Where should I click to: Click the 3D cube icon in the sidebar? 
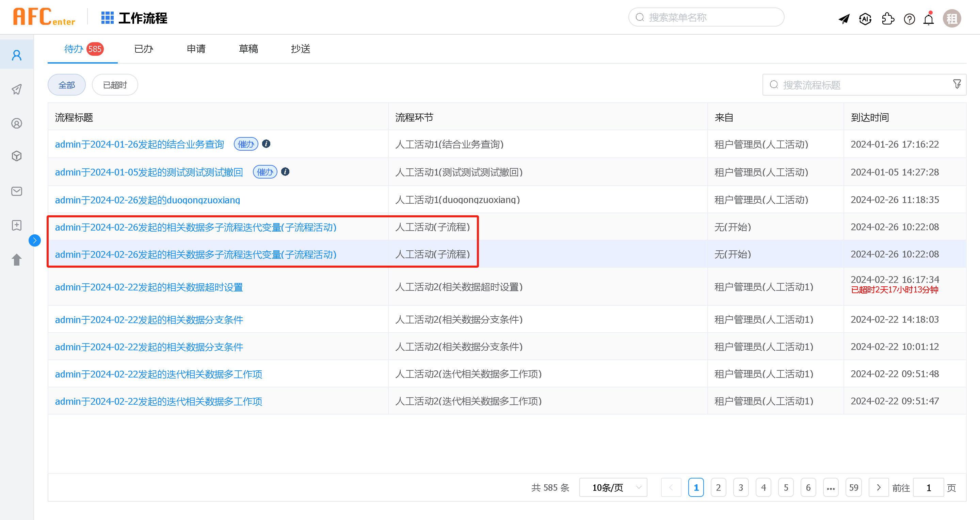pos(16,155)
